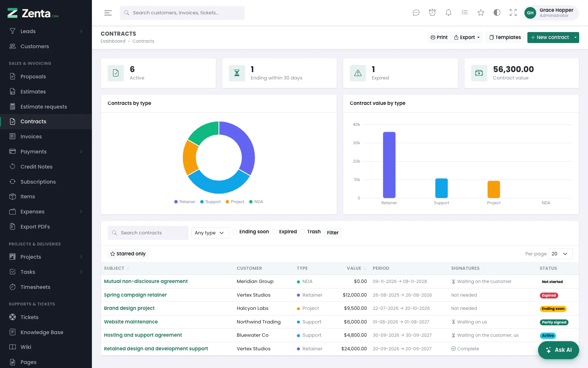
Task: Open Invoices in the sidebar
Action: pos(46,137)
